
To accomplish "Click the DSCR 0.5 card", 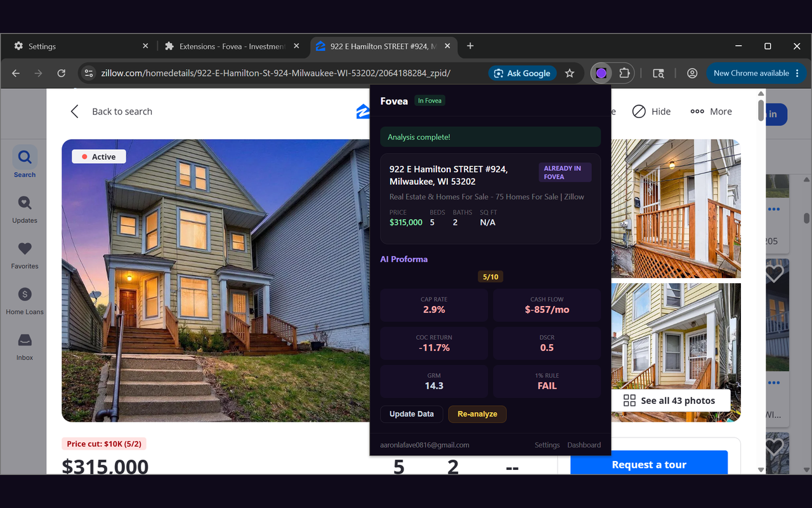I will pos(547,344).
